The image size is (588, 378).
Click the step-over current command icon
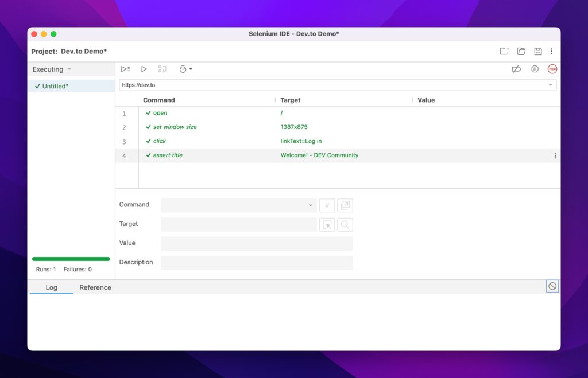(162, 69)
